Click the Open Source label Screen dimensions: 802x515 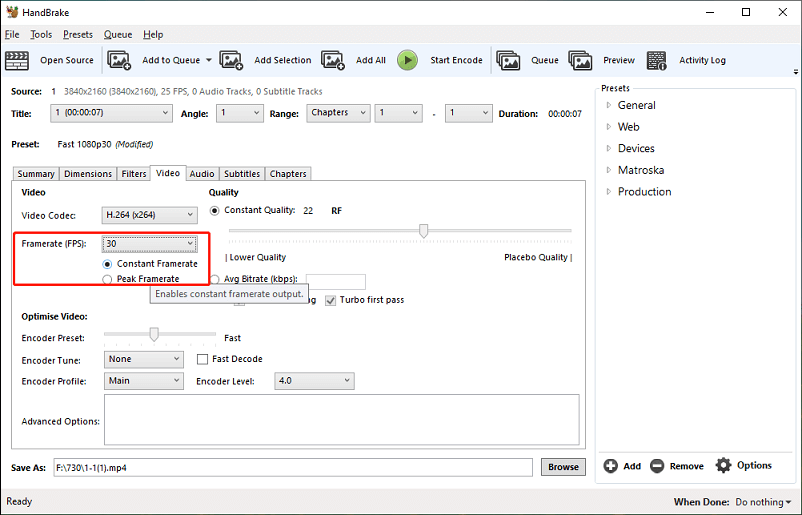point(67,60)
